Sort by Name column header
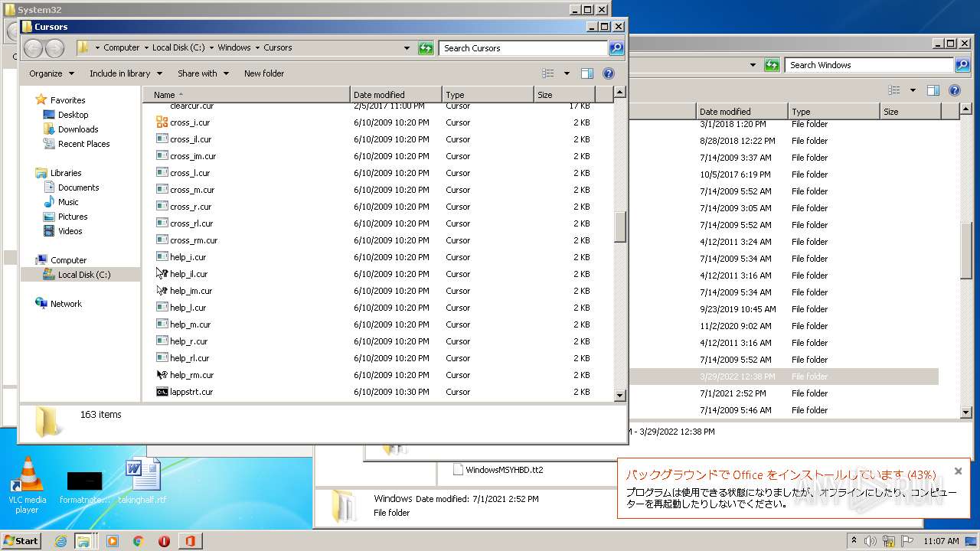This screenshot has height=551, width=980. (x=247, y=95)
